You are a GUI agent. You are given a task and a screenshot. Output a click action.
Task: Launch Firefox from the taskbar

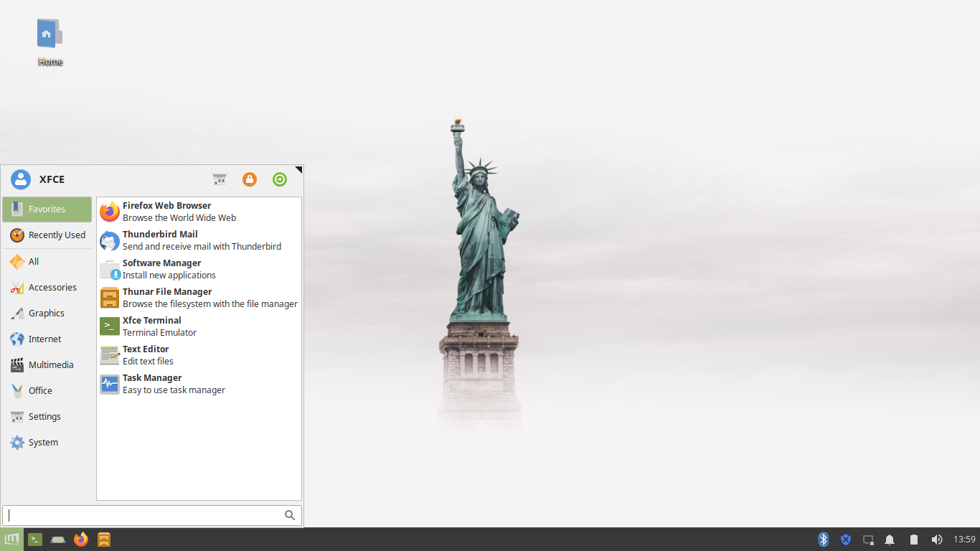[81, 540]
